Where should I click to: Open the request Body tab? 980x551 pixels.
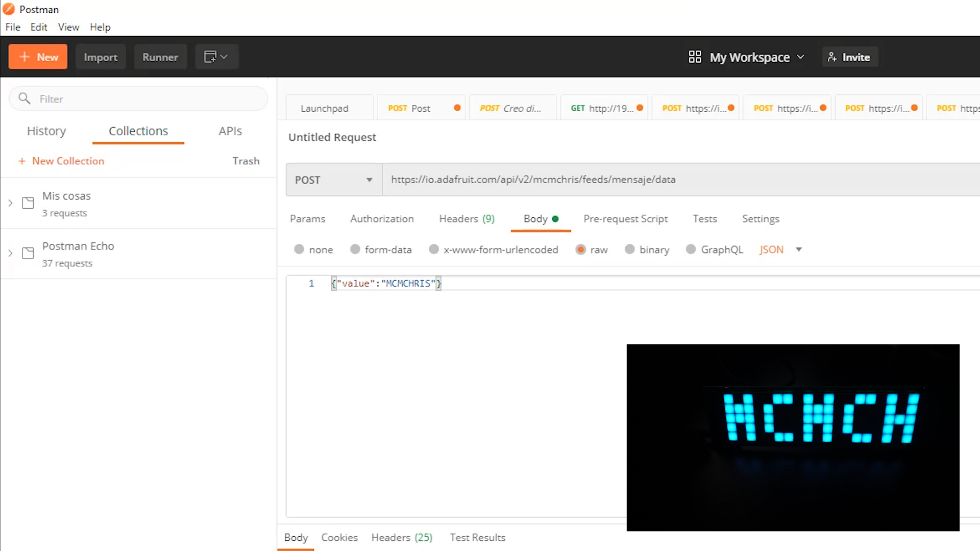(541, 219)
